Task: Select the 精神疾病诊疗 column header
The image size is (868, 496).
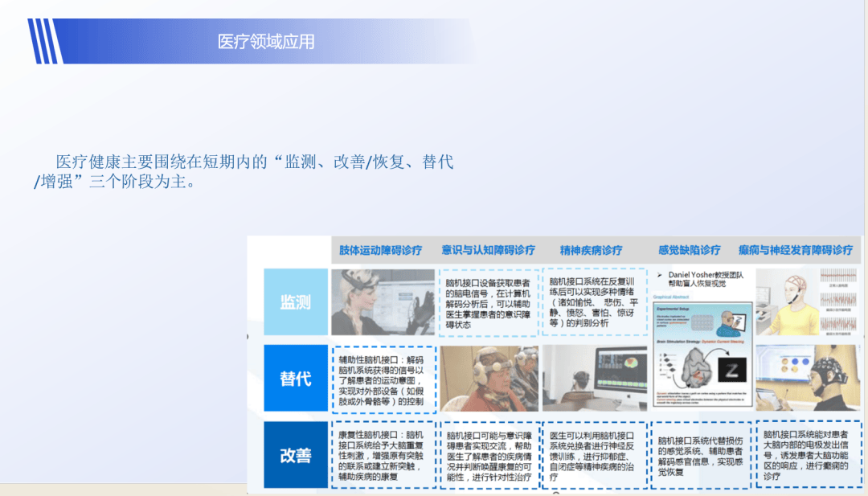Action: (x=592, y=250)
